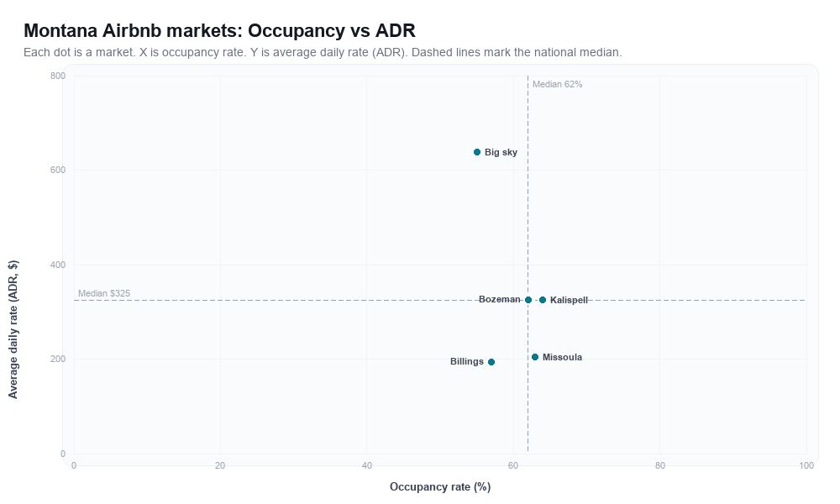
Task: Click the x-axis tick label 80
Action: point(660,466)
